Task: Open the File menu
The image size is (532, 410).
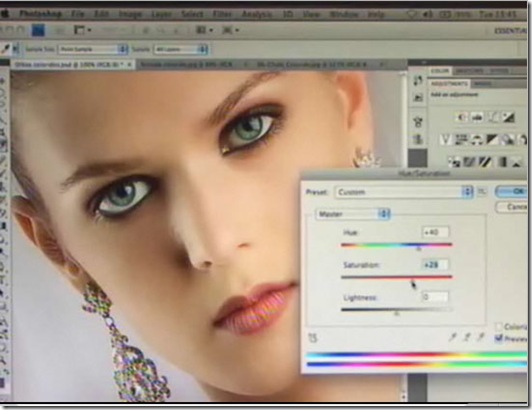Action: tap(78, 14)
